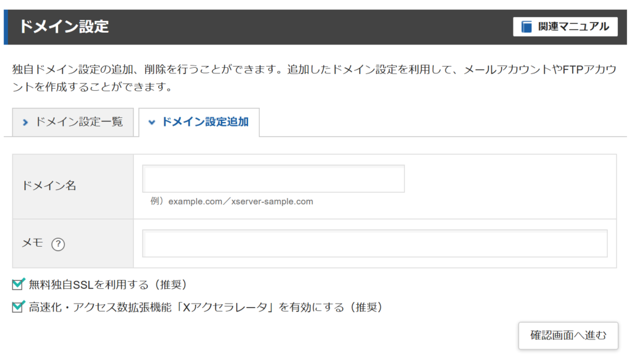
Task: Open the 関連マニュアル button
Action: (x=565, y=27)
